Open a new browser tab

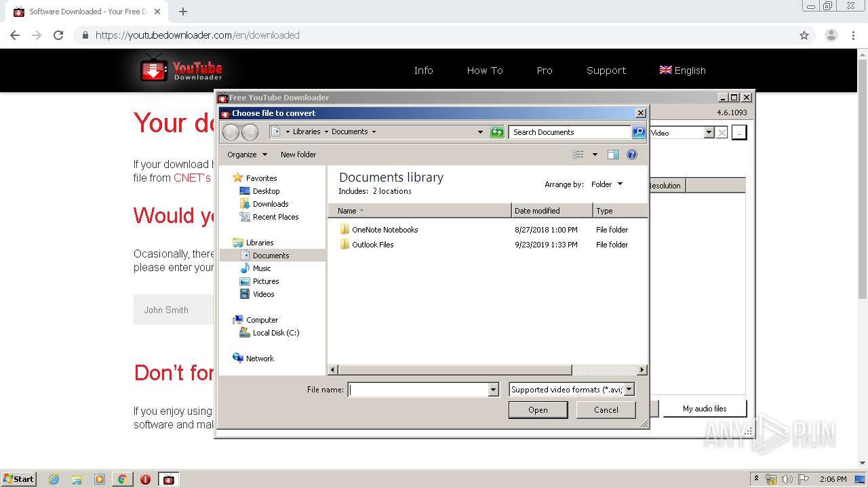tap(183, 12)
